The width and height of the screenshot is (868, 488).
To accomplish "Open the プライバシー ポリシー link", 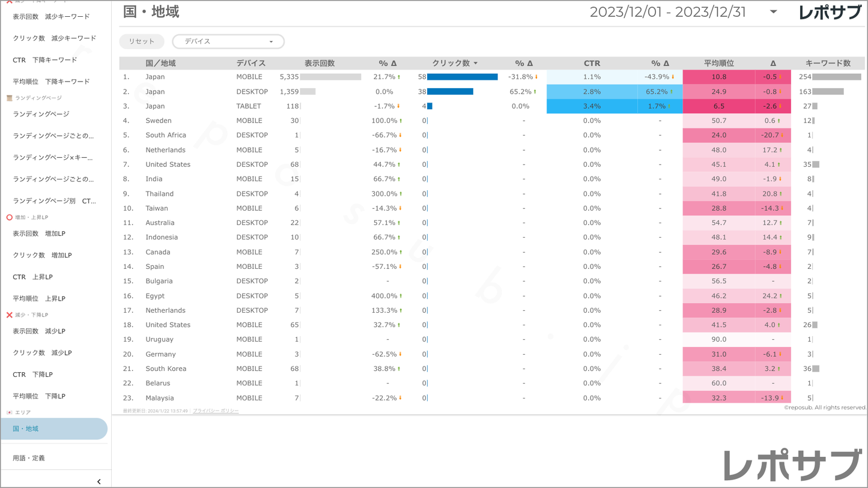I will 216,411.
